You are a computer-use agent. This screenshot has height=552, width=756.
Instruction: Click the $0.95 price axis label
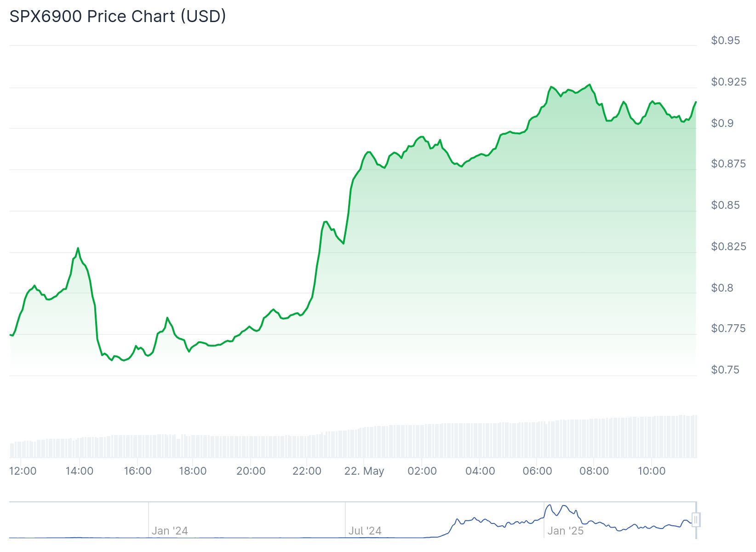click(725, 40)
